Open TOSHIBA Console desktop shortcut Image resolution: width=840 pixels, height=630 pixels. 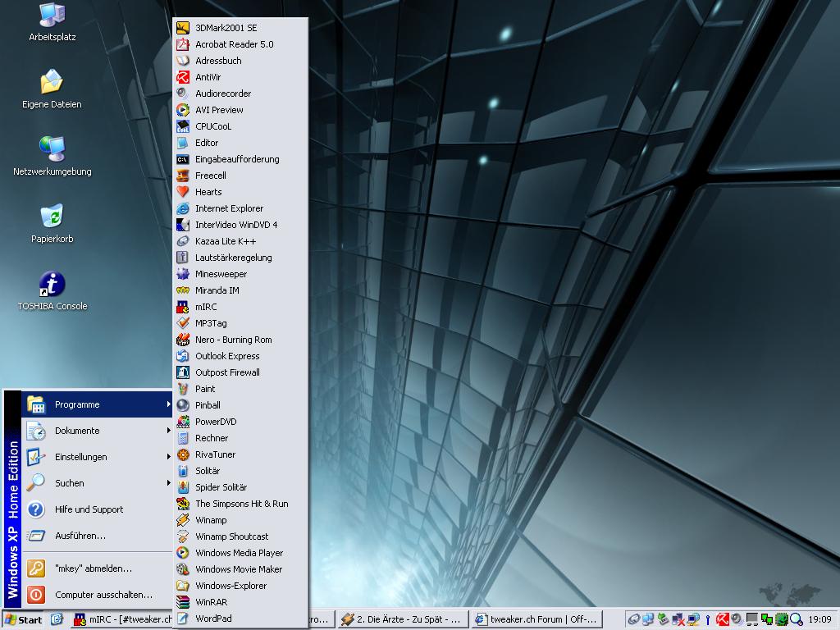pos(52,285)
